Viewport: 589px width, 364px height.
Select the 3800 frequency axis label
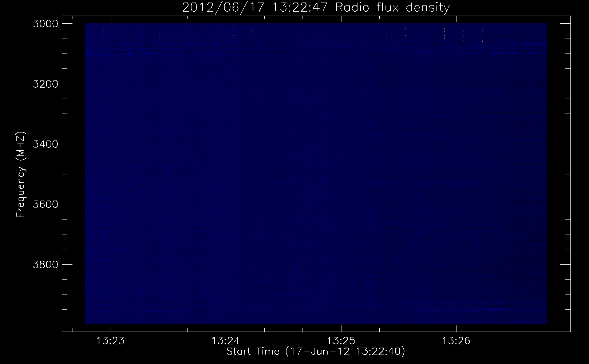click(45, 264)
